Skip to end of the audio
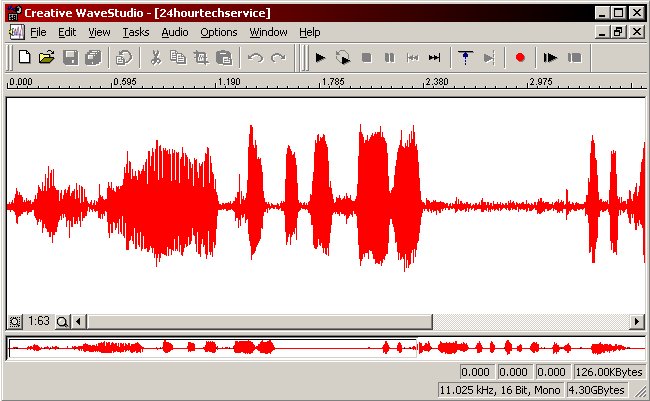Viewport: 650px width, 401px height. pos(435,58)
